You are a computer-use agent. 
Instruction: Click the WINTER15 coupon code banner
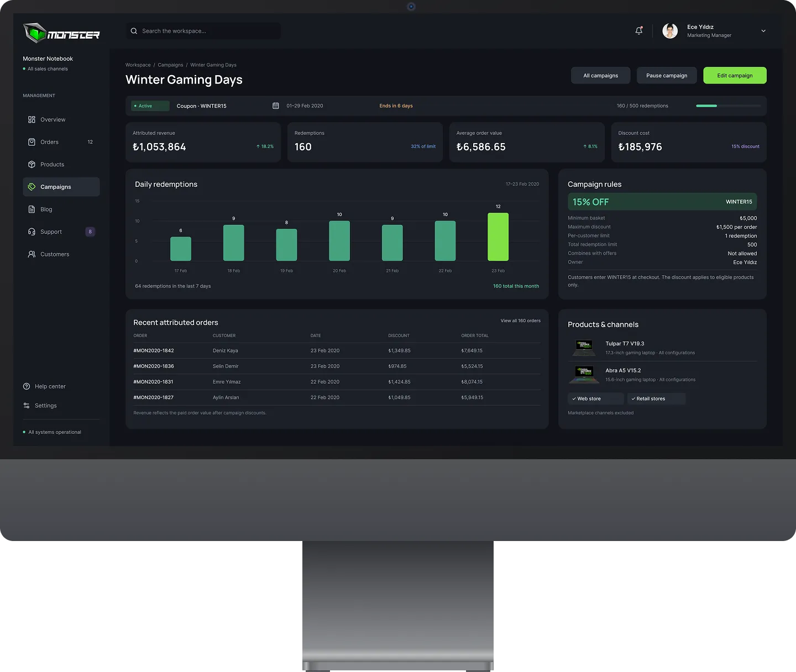(662, 202)
